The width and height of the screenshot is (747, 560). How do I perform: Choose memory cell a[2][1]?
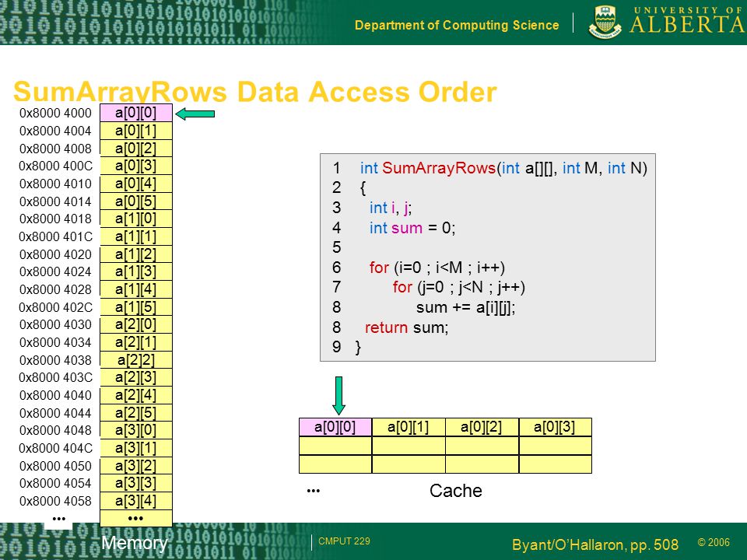pyautogui.click(x=135, y=342)
